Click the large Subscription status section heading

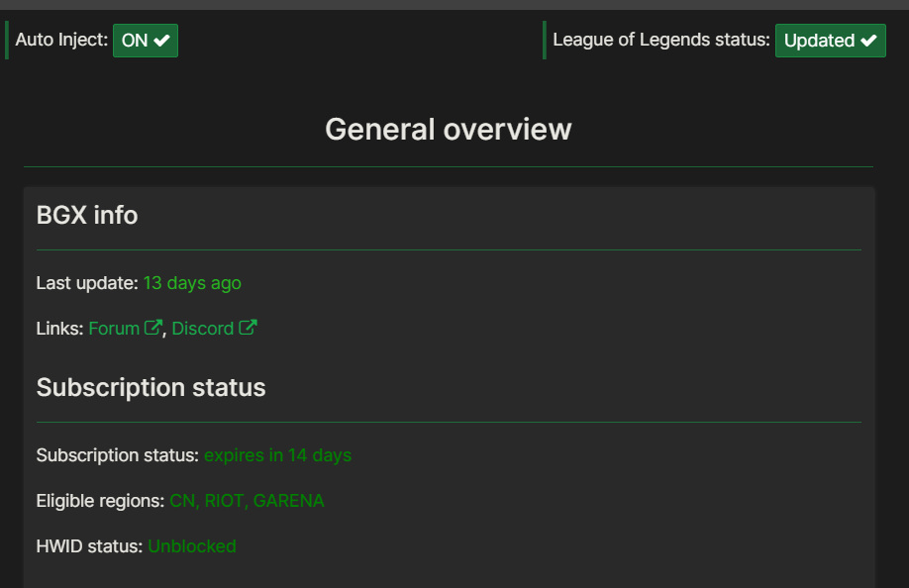click(x=151, y=387)
